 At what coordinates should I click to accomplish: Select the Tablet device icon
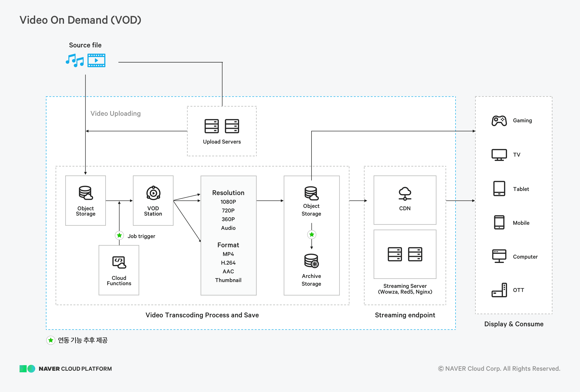tap(499, 189)
